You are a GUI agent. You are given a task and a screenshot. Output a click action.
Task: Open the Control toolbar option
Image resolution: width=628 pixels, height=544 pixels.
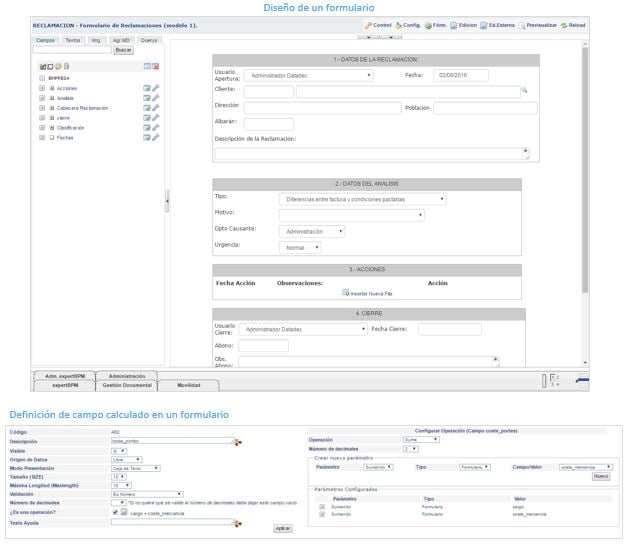point(378,25)
